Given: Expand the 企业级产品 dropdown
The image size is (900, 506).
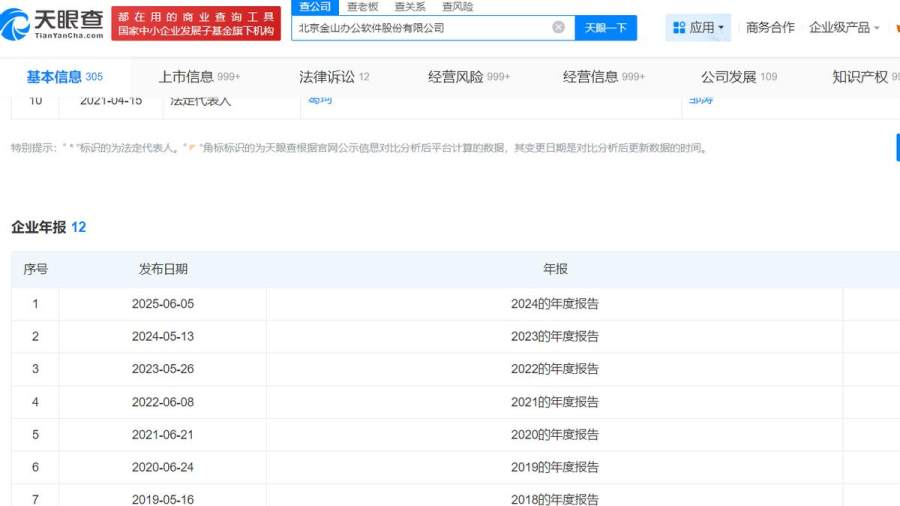Looking at the screenshot, I should click(844, 28).
